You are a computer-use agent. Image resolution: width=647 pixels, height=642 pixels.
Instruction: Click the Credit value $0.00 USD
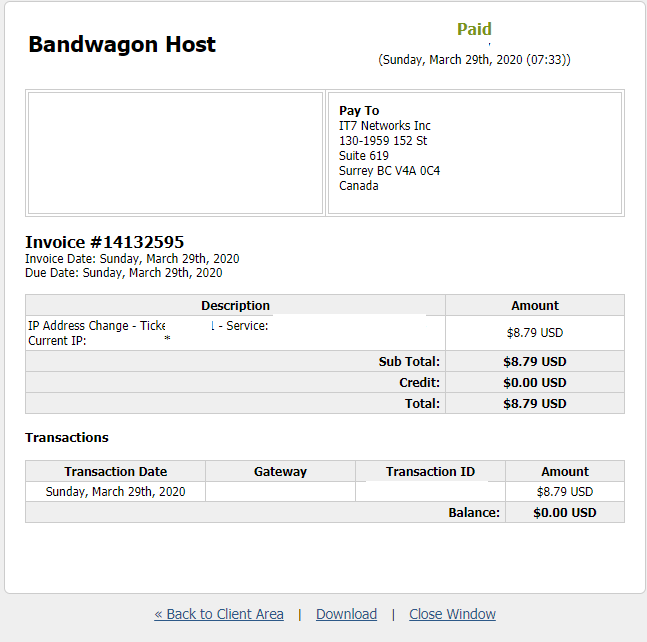point(535,383)
